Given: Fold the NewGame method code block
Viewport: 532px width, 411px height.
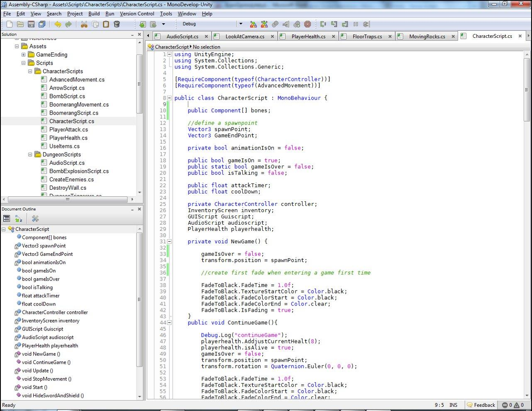Looking at the screenshot, I should click(x=170, y=241).
